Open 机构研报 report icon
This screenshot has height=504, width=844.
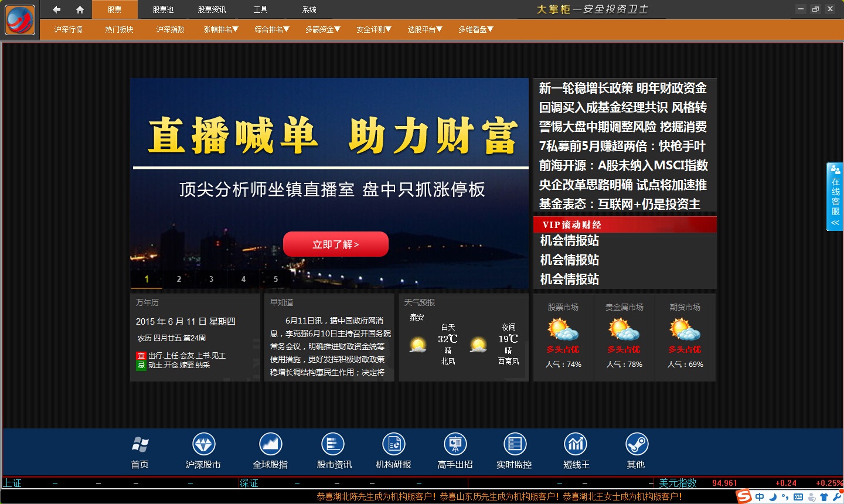[393, 445]
